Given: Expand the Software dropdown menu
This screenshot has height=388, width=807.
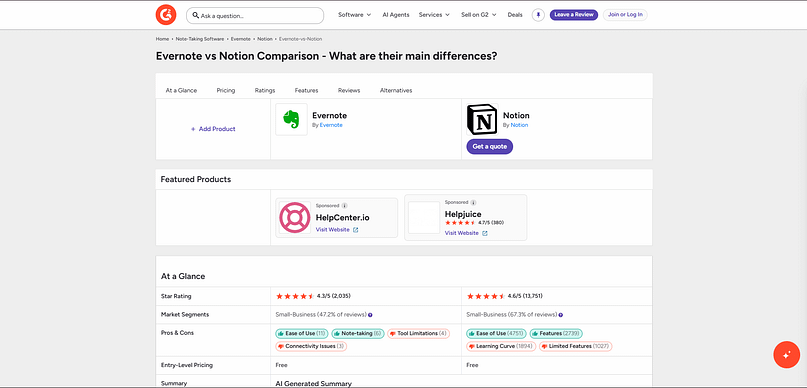Looking at the screenshot, I should point(355,15).
